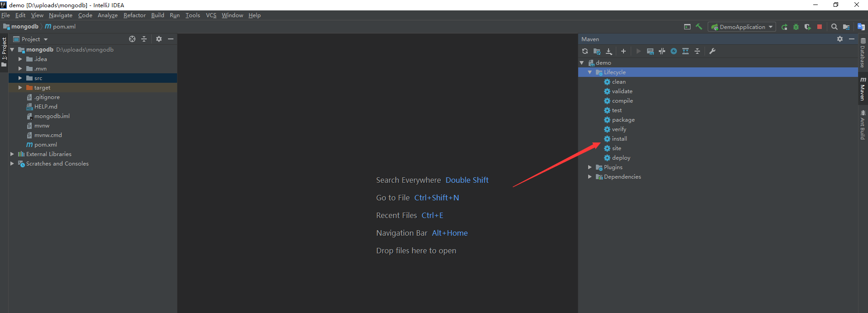Click Add Maven Projects plus icon
Screen dimensions: 868x313
click(623, 51)
